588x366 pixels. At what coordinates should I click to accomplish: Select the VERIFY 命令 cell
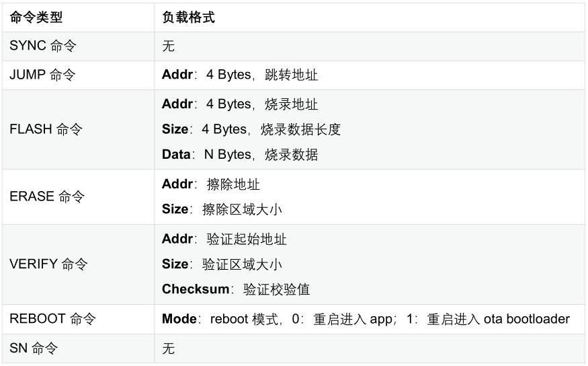(x=78, y=264)
